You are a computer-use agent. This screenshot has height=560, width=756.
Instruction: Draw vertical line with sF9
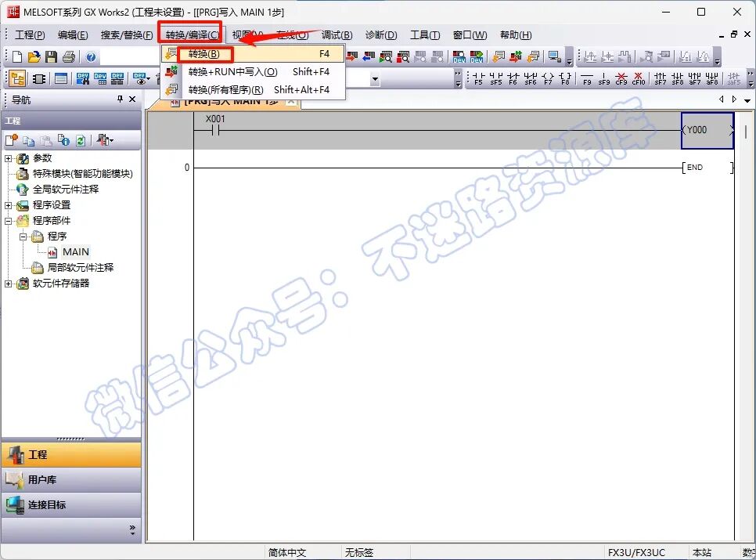pyautogui.click(x=604, y=78)
